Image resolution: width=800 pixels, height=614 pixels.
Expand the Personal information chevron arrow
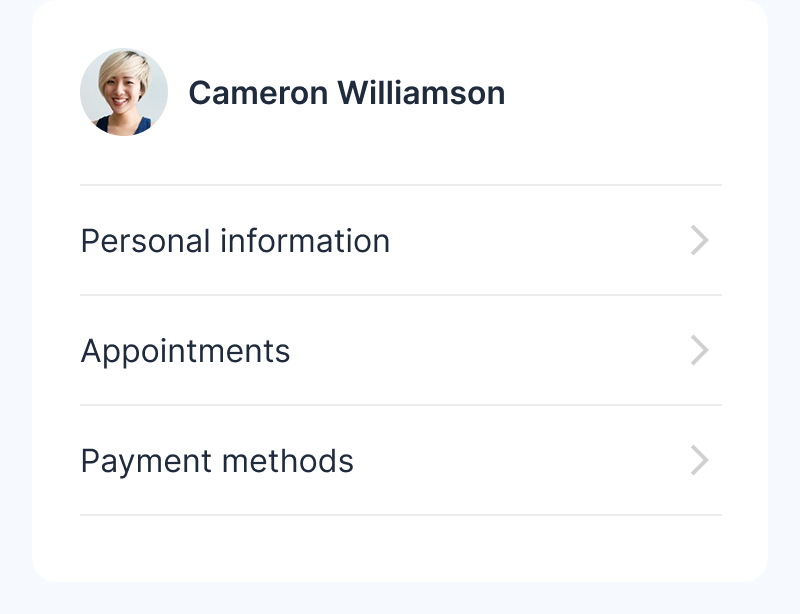(699, 240)
